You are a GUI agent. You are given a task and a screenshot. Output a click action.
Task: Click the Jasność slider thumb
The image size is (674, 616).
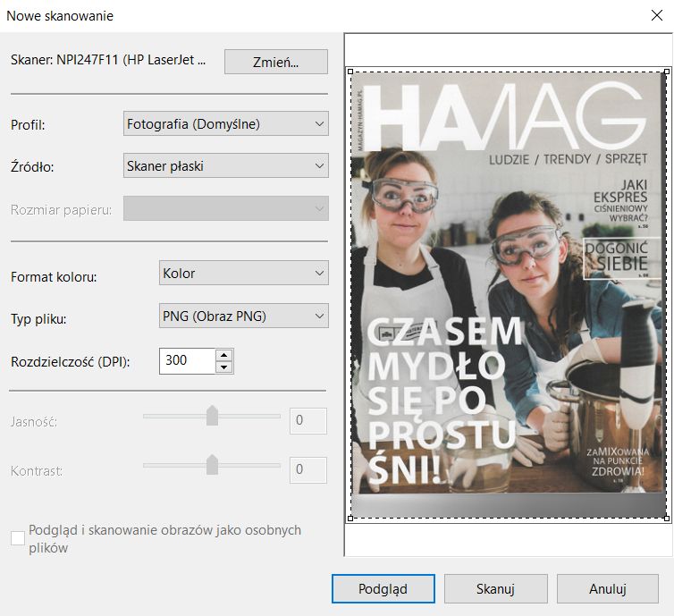tap(212, 415)
